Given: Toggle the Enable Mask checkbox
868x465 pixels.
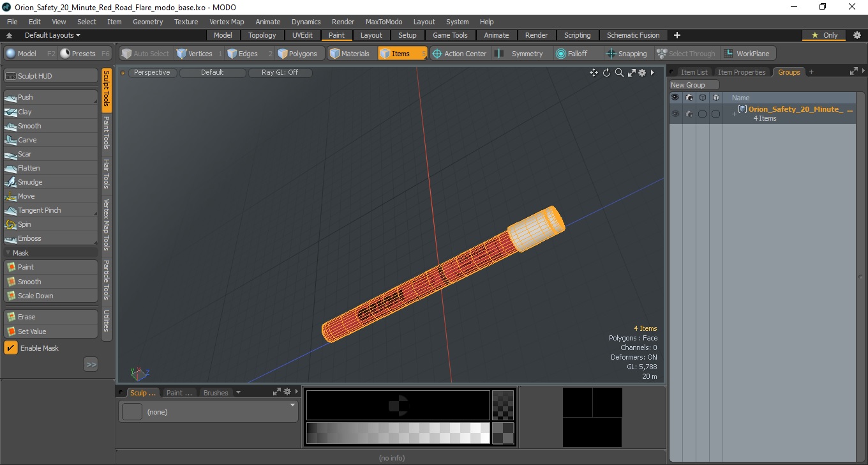Looking at the screenshot, I should tap(11, 348).
